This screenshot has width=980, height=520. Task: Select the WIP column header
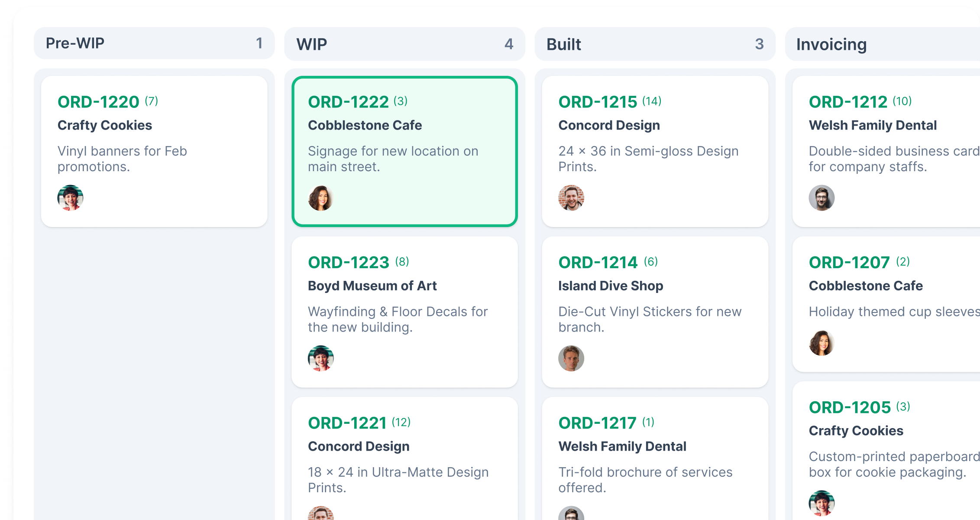pos(312,44)
